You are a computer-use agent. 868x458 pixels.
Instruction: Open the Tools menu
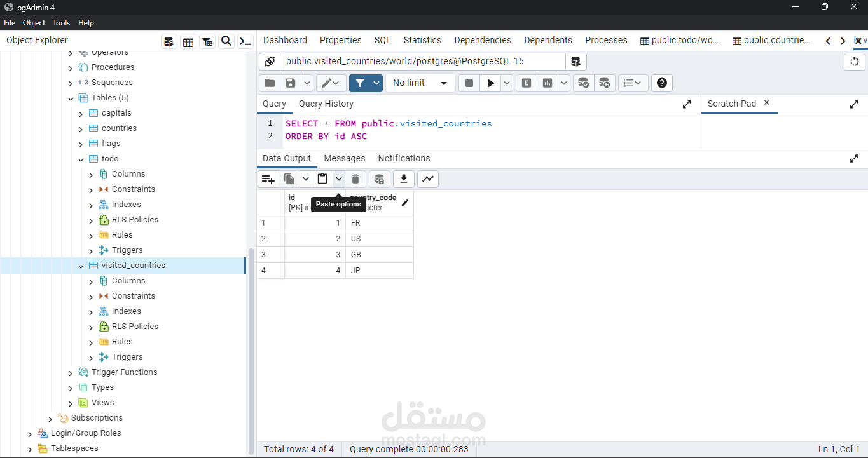coord(61,22)
